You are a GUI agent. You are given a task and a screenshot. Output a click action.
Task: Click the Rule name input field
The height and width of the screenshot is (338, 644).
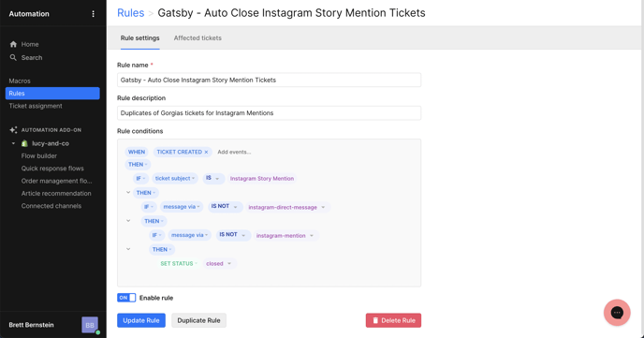[269, 81]
